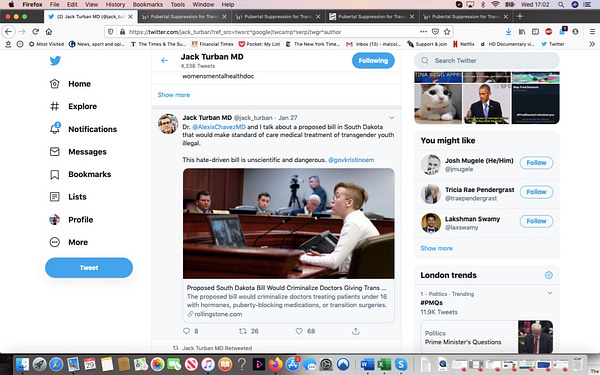Open Financial Times bookmark

pos(212,44)
